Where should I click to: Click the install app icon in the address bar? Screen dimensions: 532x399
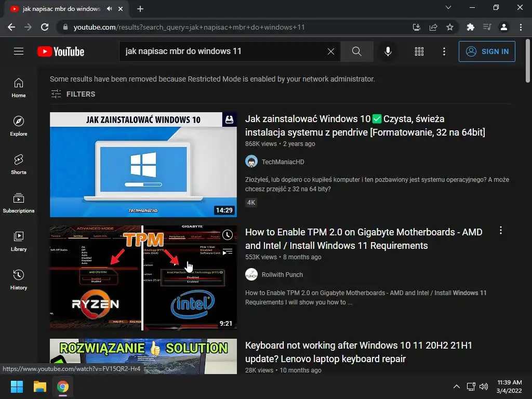click(416, 27)
